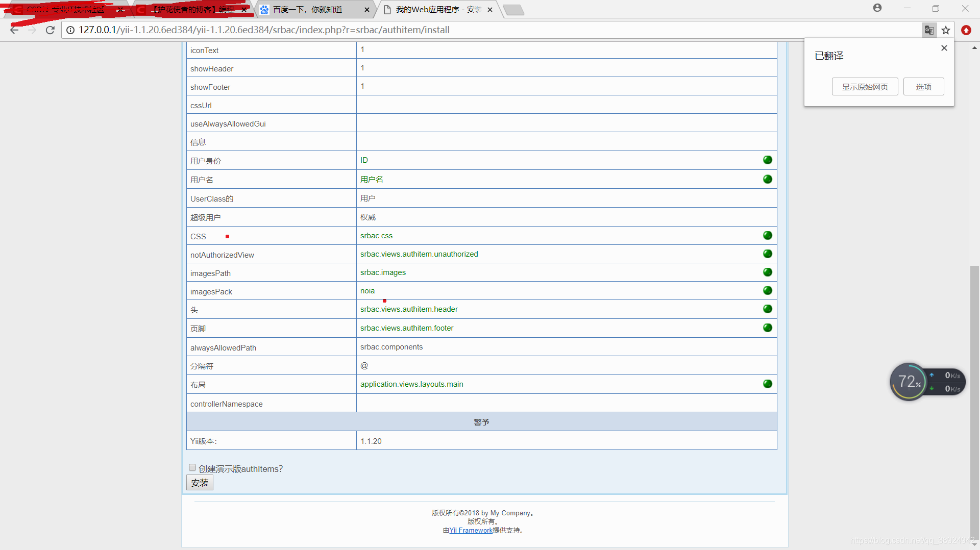Click the 1.1.20 Yii version value
The image size is (980, 550).
(x=371, y=441)
